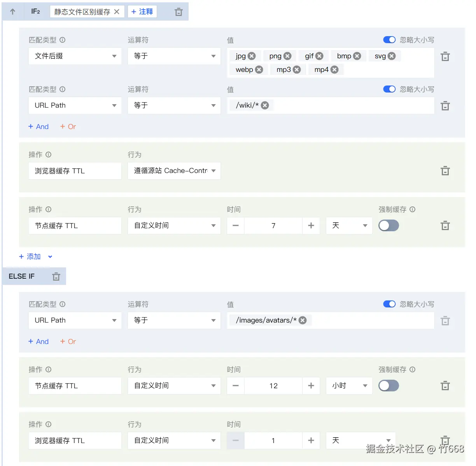Viewport: 476px width, 466px height.
Task: Open the 小时 unit dropdown
Action: point(349,386)
